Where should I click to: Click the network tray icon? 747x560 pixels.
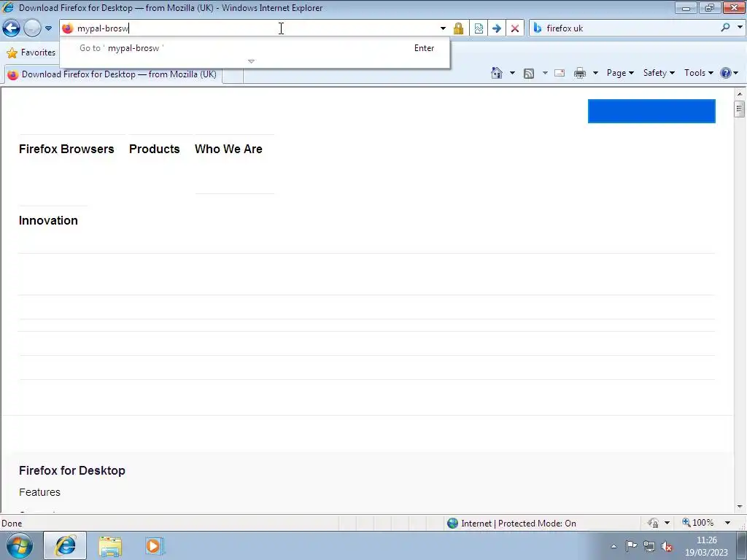tap(649, 546)
